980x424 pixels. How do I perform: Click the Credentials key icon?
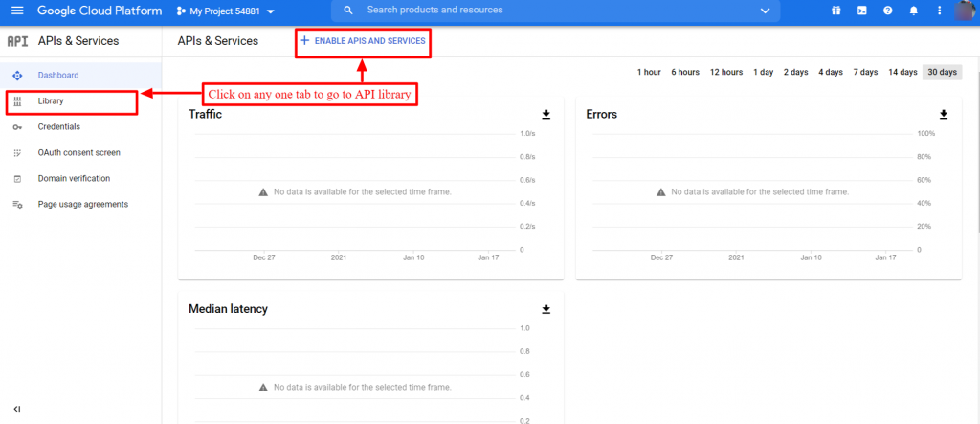(x=17, y=127)
